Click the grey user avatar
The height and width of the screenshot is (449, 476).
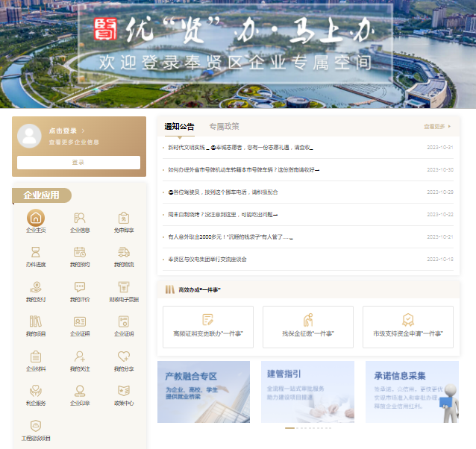pyautogui.click(x=29, y=136)
